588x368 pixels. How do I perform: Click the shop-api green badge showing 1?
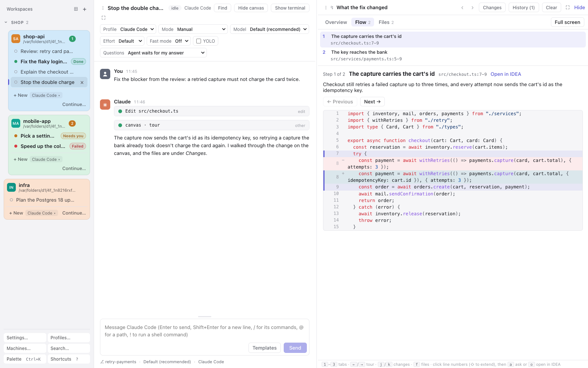pyautogui.click(x=72, y=39)
